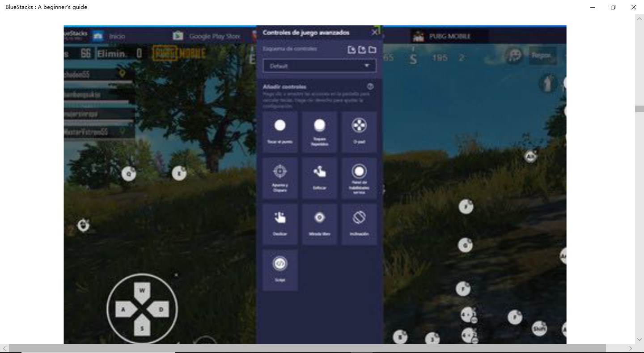Add the D-pad control from panel
Image resolution: width=644 pixels, height=353 pixels.
pos(359,132)
